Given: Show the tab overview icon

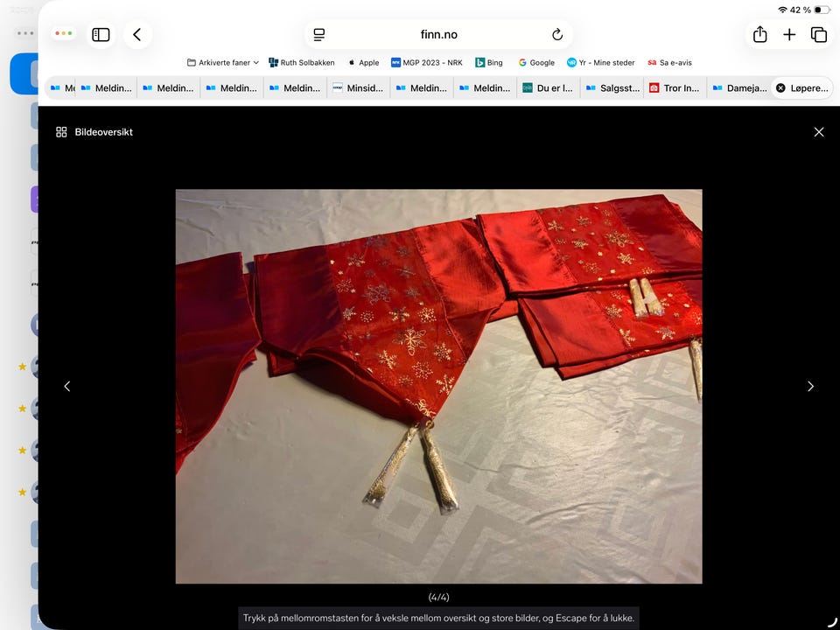Looking at the screenshot, I should (x=819, y=35).
